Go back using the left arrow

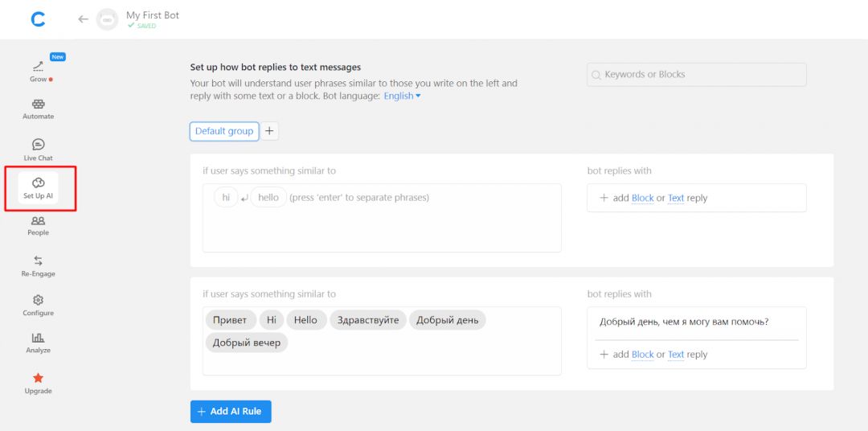pos(83,19)
